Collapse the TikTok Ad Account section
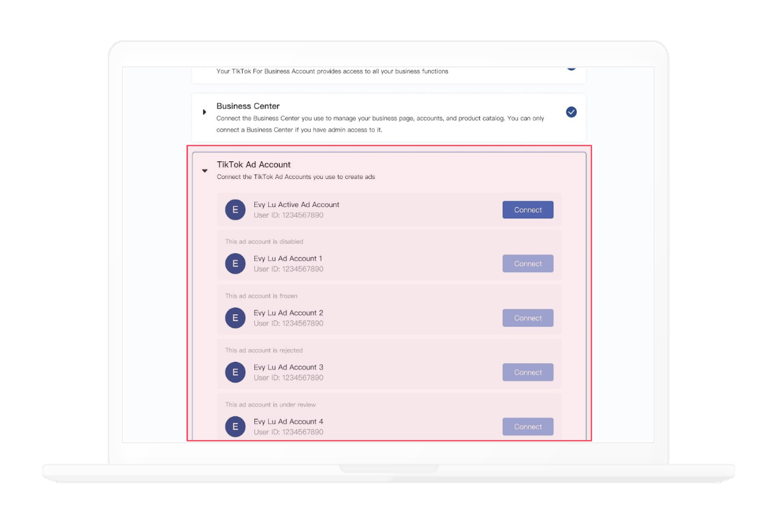Screen dimensions: 779x532 point(205,171)
